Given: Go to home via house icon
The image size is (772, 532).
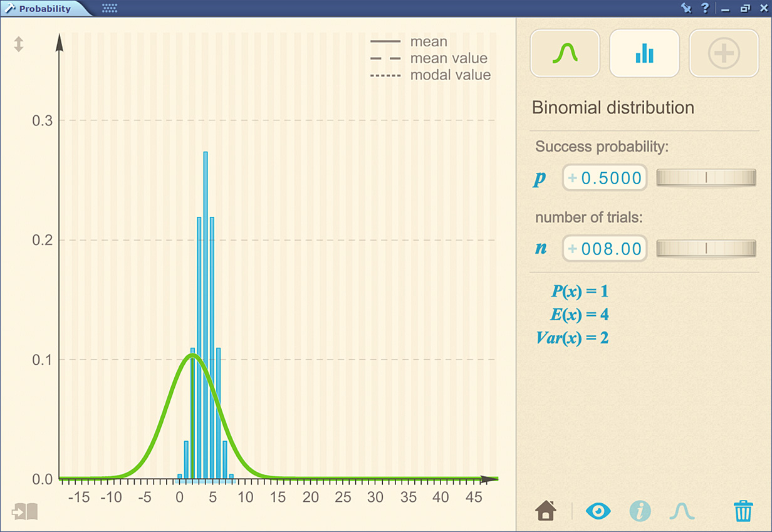Looking at the screenshot, I should coord(546,511).
